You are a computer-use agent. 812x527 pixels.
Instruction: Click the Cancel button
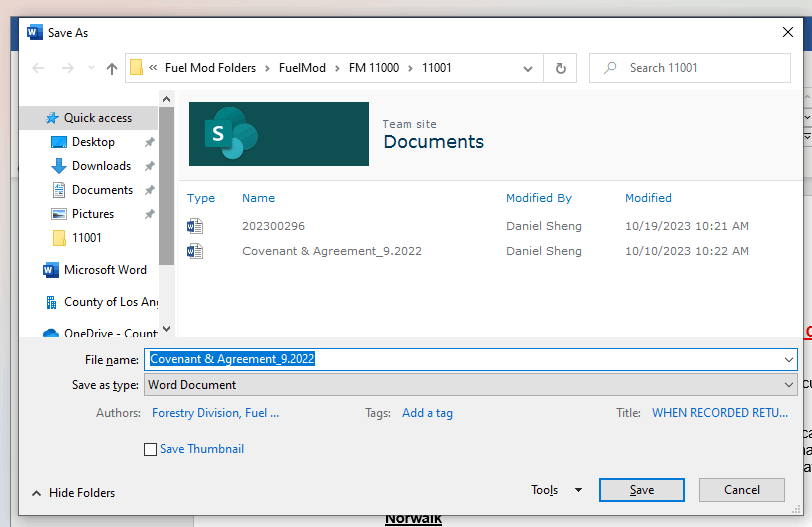pos(742,490)
